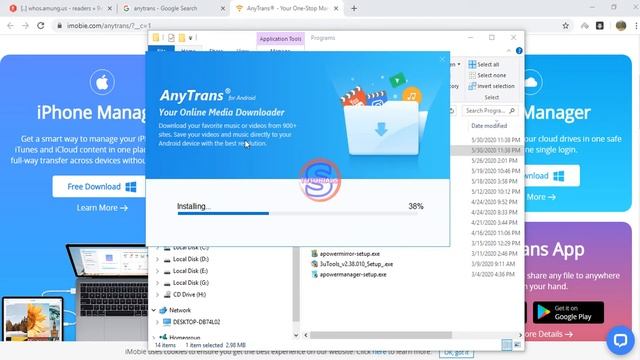This screenshot has height=360, width=640.
Task: Close the anytrans Google Search tab
Action: pos(223,8)
